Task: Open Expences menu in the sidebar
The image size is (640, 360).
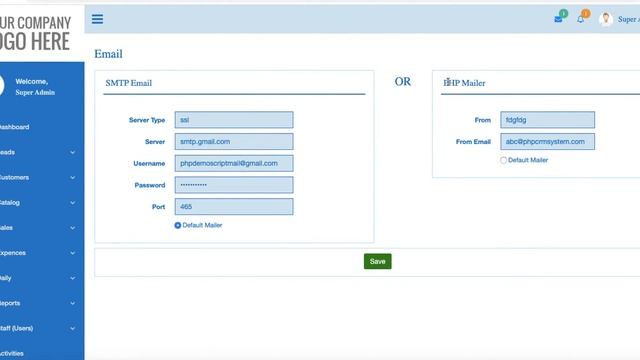Action: 13,253
